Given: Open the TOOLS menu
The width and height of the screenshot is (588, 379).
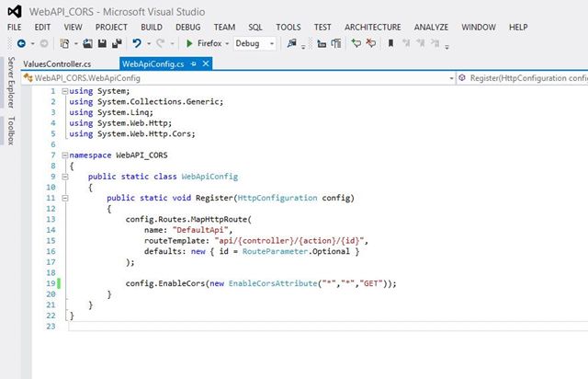Looking at the screenshot, I should click(288, 27).
